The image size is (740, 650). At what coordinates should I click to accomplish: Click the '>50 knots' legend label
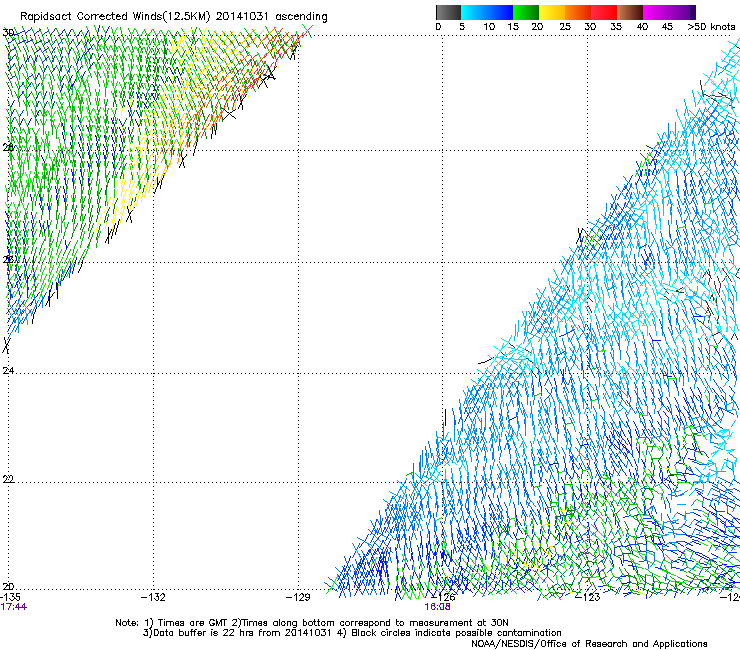click(711, 27)
